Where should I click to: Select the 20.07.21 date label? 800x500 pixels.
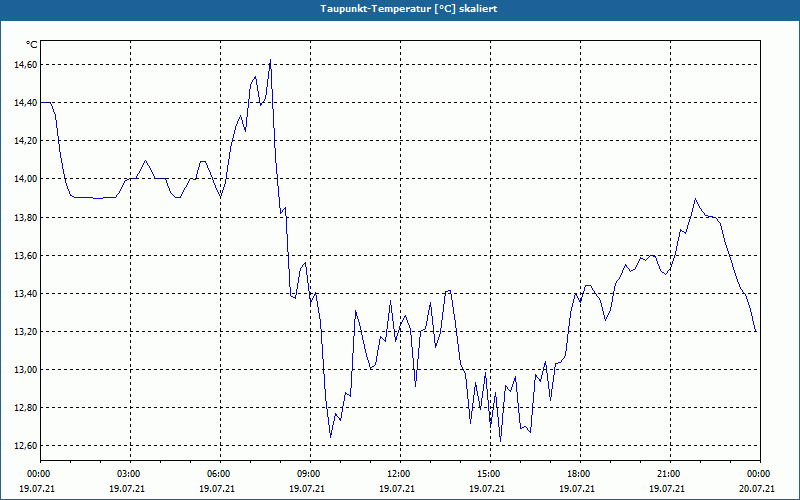pyautogui.click(x=757, y=489)
